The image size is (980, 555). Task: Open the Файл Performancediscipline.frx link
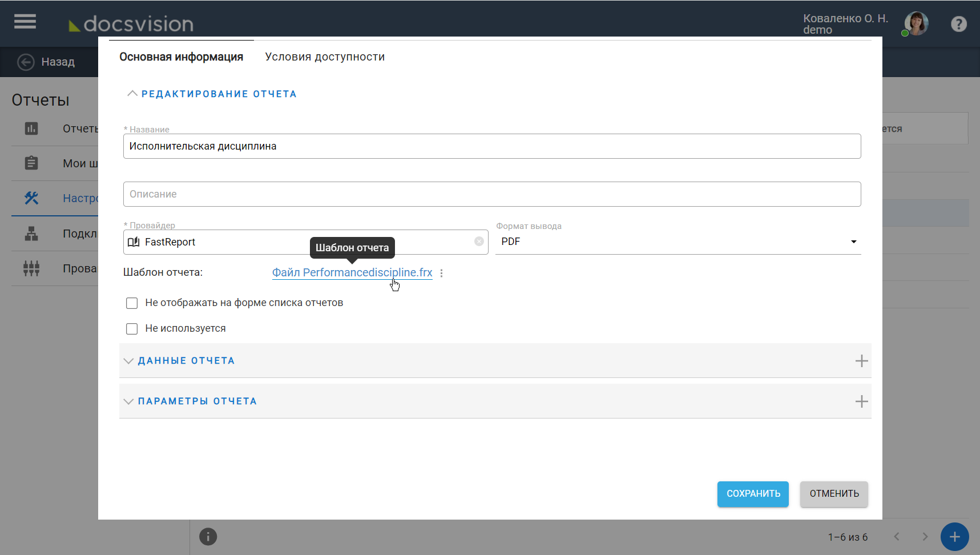(x=352, y=273)
